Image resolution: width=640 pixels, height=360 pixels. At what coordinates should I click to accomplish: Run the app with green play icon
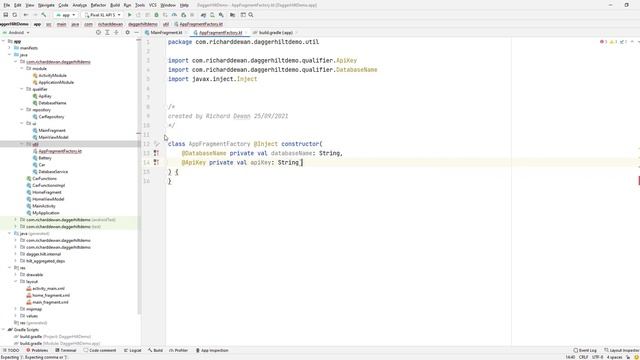pos(129,15)
